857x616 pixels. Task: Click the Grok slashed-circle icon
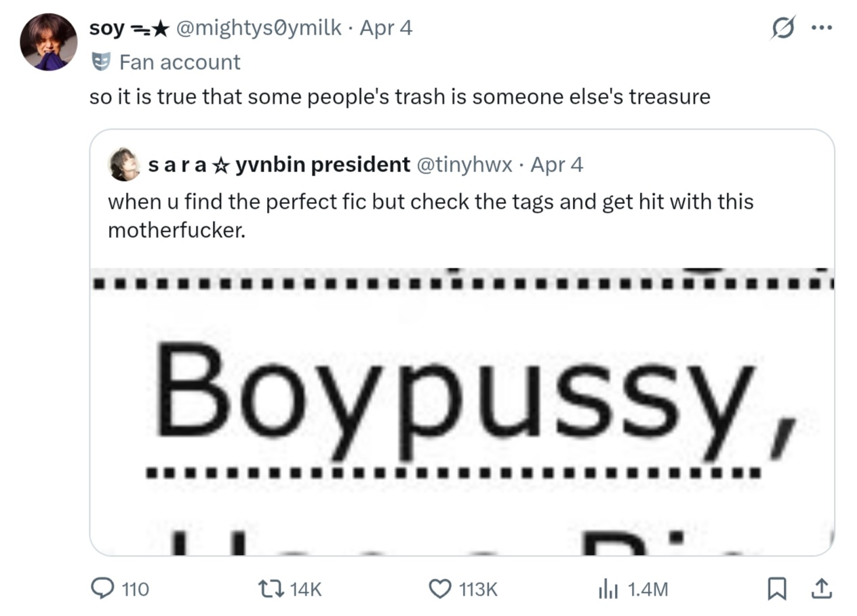pyautogui.click(x=783, y=29)
